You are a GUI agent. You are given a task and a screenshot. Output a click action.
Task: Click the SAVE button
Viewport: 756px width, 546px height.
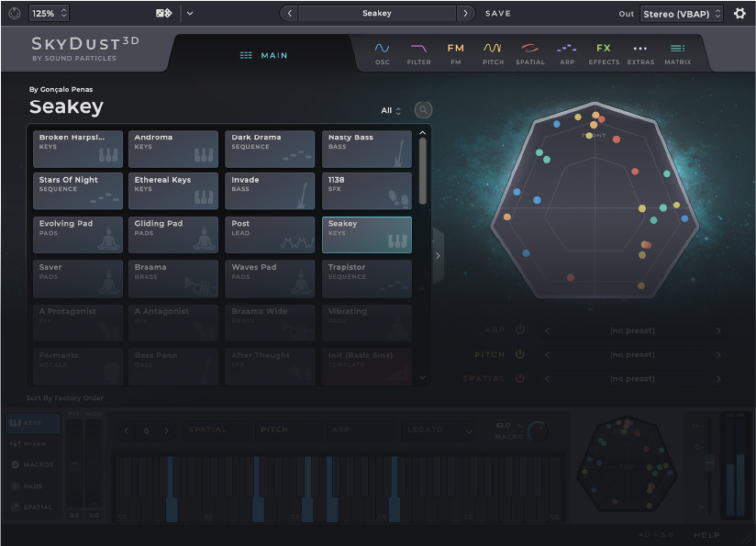coord(497,14)
